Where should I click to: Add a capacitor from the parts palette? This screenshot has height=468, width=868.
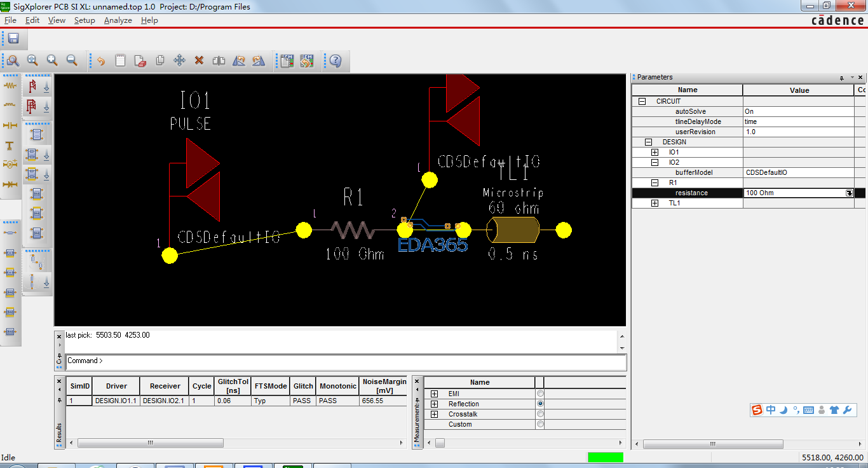[10, 125]
